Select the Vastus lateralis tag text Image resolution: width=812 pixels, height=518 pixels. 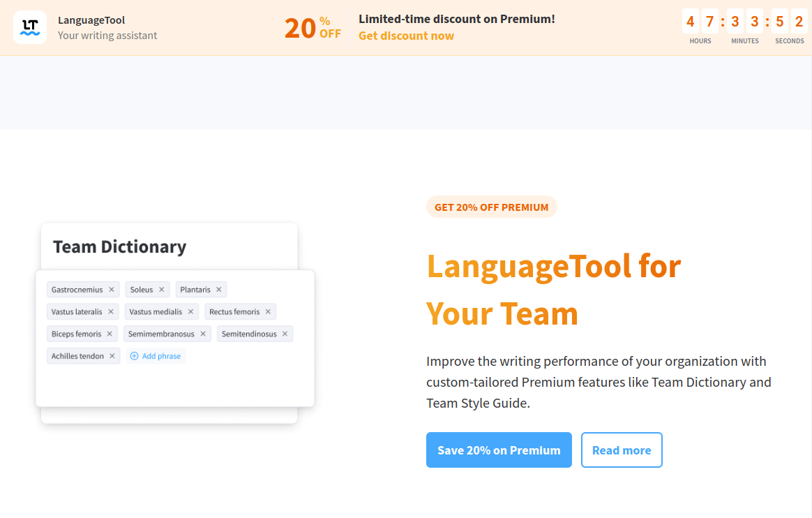point(77,312)
